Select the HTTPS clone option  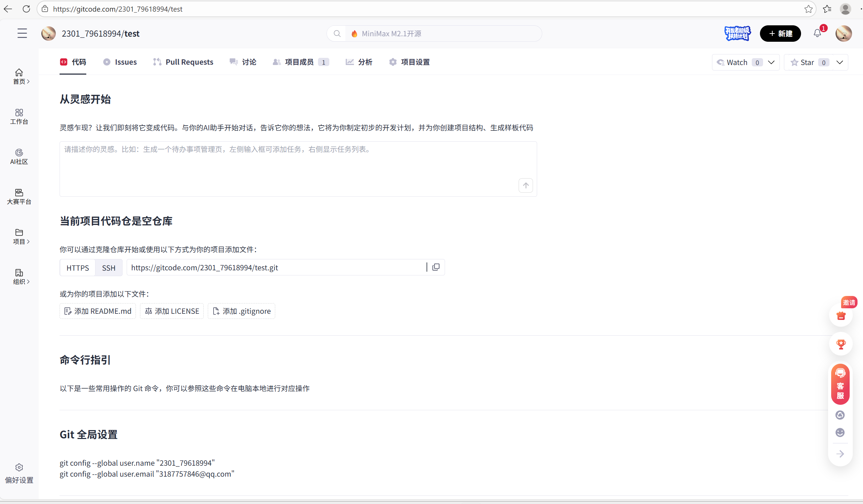point(78,268)
